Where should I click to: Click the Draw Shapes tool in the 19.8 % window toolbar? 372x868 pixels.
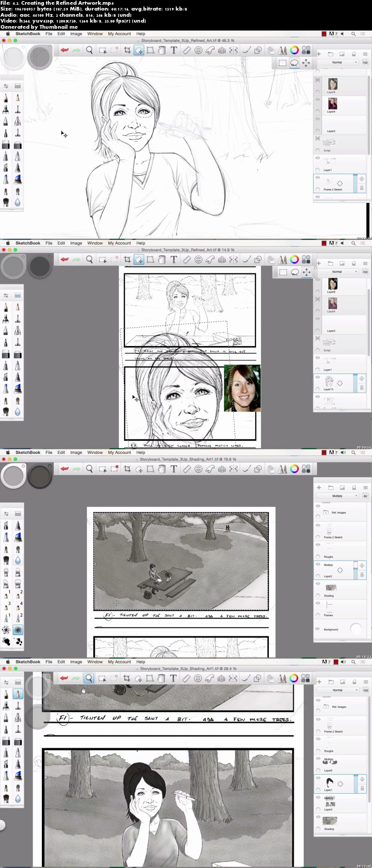pyautogui.click(x=258, y=469)
